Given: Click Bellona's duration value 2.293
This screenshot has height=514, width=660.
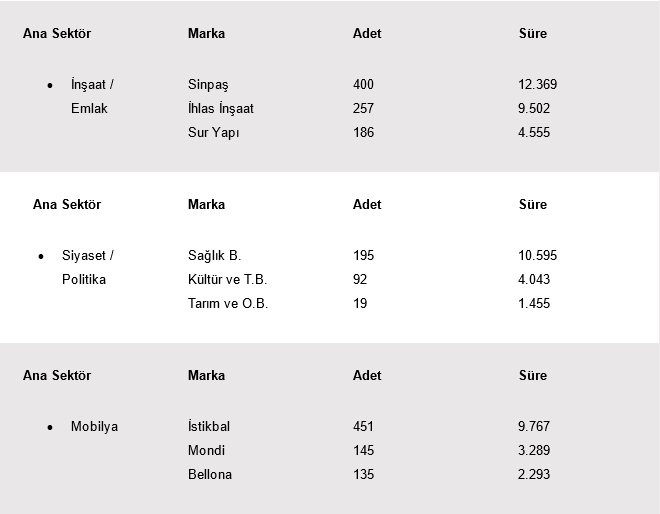Looking at the screenshot, I should (534, 475).
